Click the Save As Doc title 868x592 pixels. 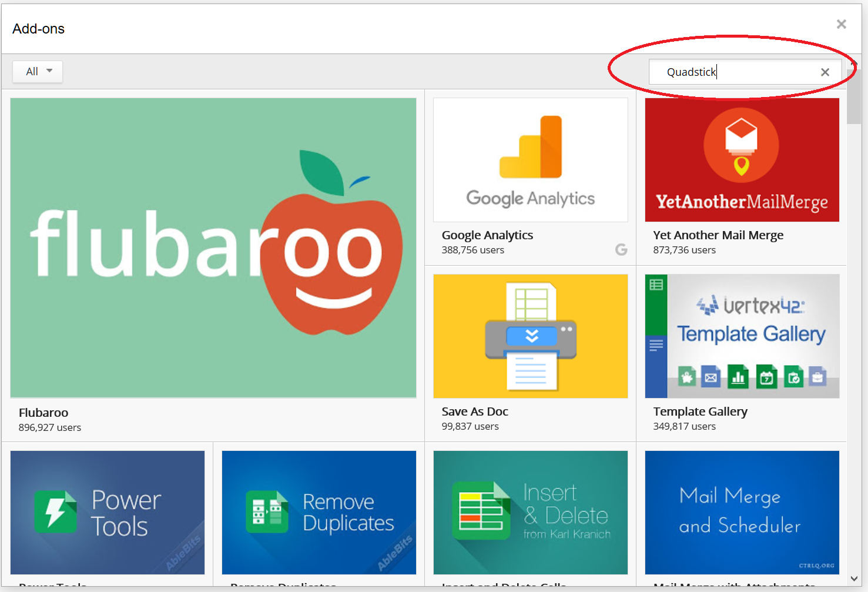[475, 412]
